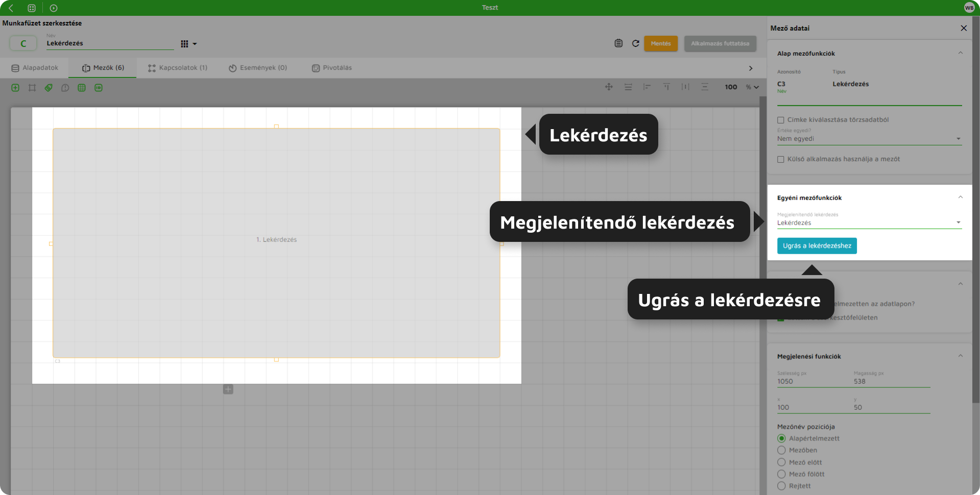This screenshot has height=495, width=980.
Task: Go back with the left arrow in the green header
Action: click(11, 8)
